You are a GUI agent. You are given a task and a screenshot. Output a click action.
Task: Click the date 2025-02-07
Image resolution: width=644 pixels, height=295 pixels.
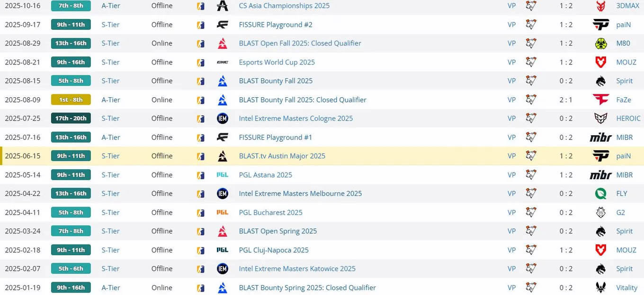pos(23,269)
